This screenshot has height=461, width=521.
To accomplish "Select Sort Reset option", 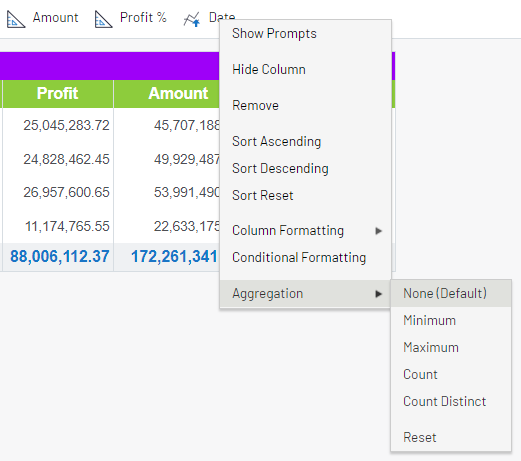I will [x=263, y=195].
